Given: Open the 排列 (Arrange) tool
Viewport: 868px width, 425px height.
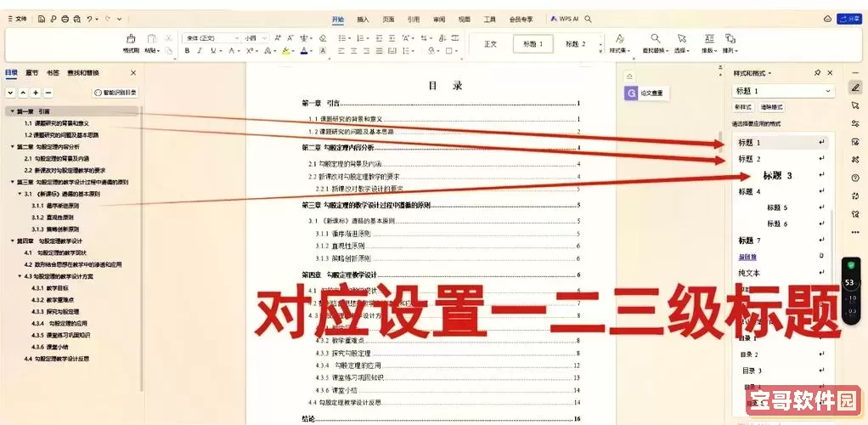Looking at the screenshot, I should point(730,43).
